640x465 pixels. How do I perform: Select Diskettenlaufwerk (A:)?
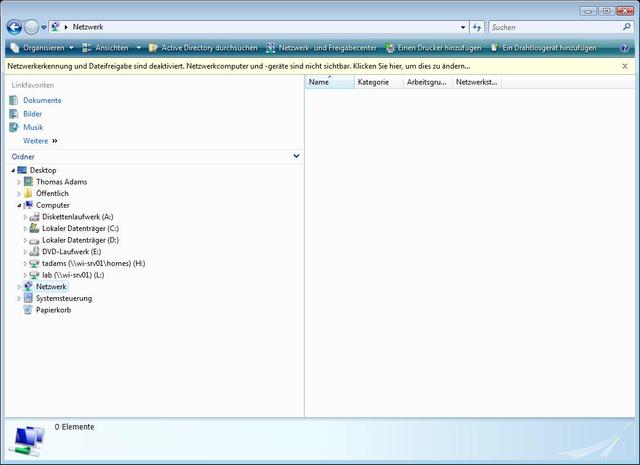78,217
